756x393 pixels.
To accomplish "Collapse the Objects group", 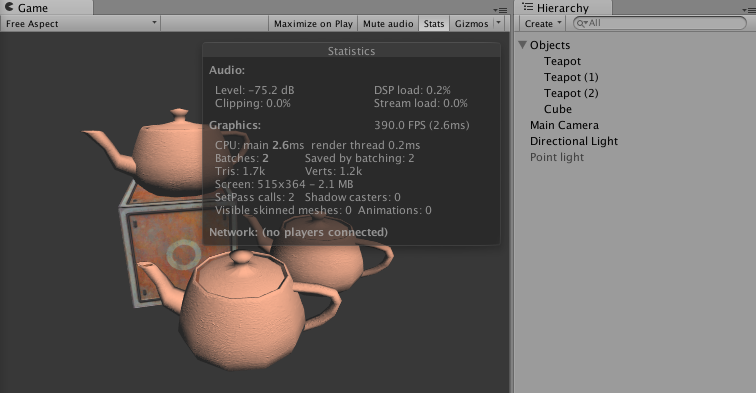I will pyautogui.click(x=522, y=45).
